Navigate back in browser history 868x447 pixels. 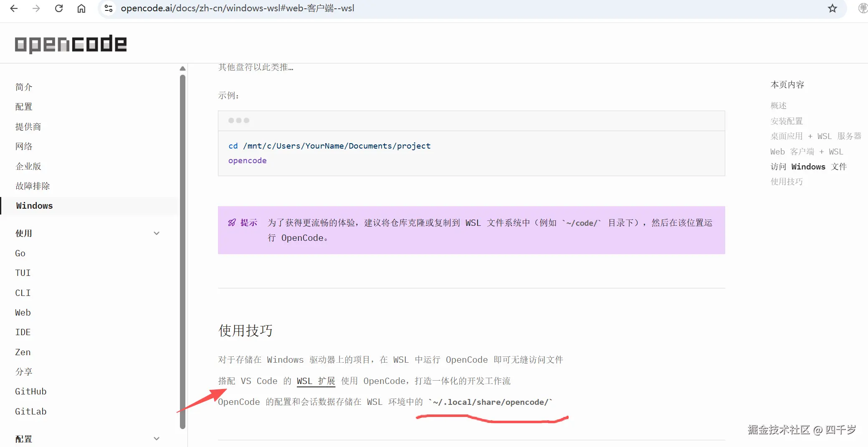(14, 8)
